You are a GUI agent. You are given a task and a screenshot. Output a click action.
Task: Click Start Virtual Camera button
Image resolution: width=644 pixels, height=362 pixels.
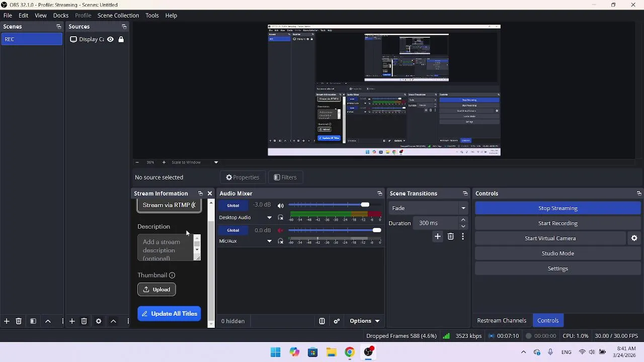[x=550, y=238]
